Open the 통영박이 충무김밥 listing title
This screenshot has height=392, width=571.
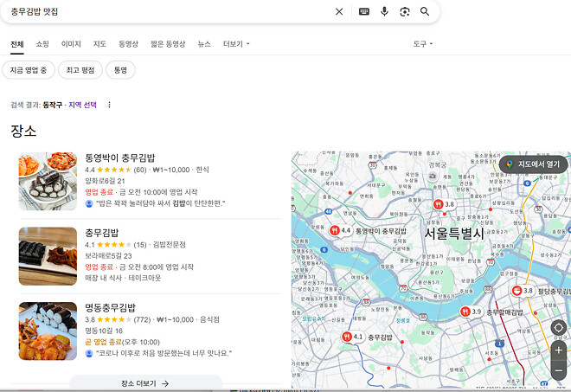(119, 157)
